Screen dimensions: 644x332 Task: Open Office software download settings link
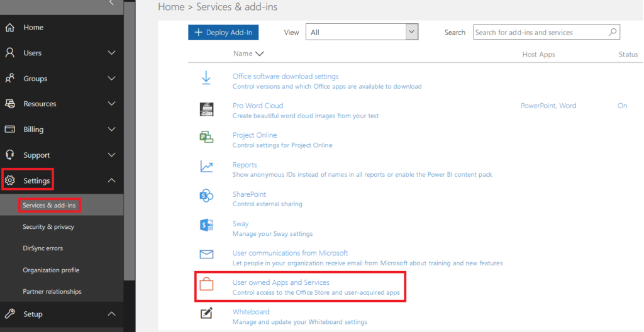pyautogui.click(x=286, y=77)
